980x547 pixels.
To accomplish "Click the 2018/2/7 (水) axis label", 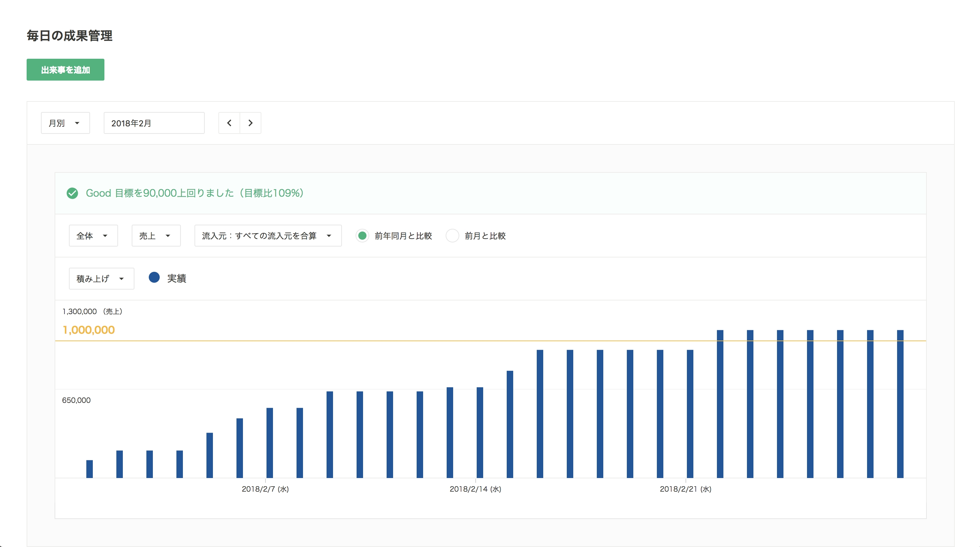I will pos(265,489).
